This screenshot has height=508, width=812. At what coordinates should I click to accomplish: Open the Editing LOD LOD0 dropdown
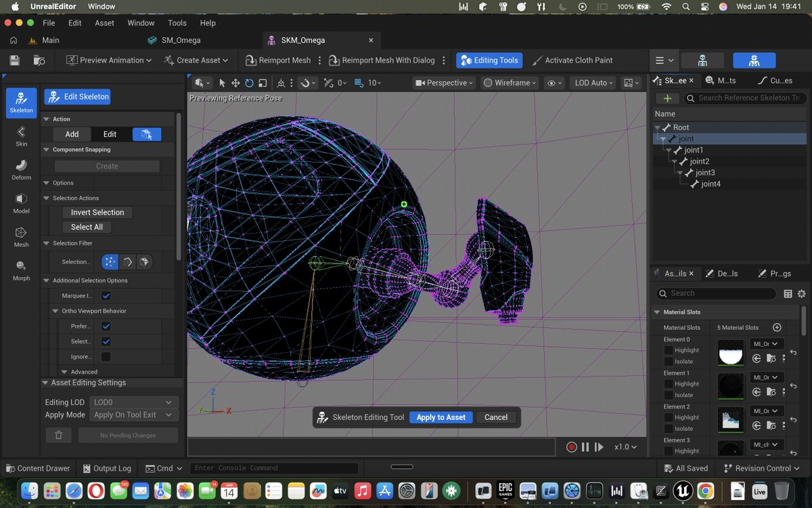133,402
